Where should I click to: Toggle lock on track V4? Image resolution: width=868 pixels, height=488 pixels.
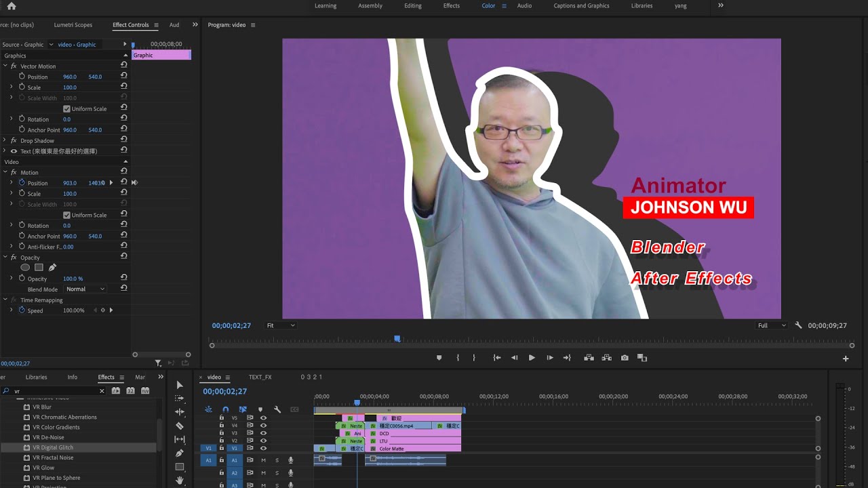tap(221, 426)
